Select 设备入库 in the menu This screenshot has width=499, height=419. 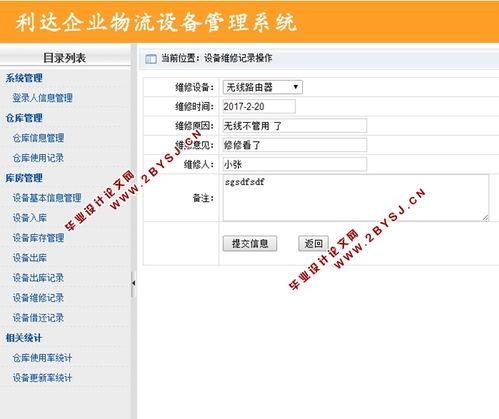click(29, 218)
